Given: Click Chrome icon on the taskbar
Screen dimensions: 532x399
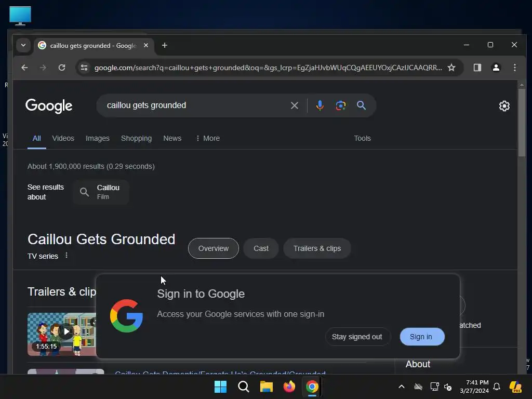Looking at the screenshot, I should [x=312, y=387].
